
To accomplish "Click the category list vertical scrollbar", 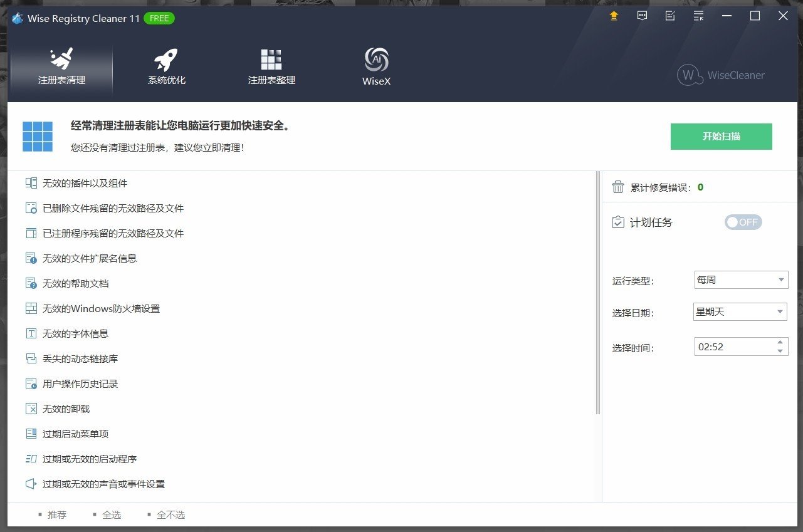I will (597, 293).
